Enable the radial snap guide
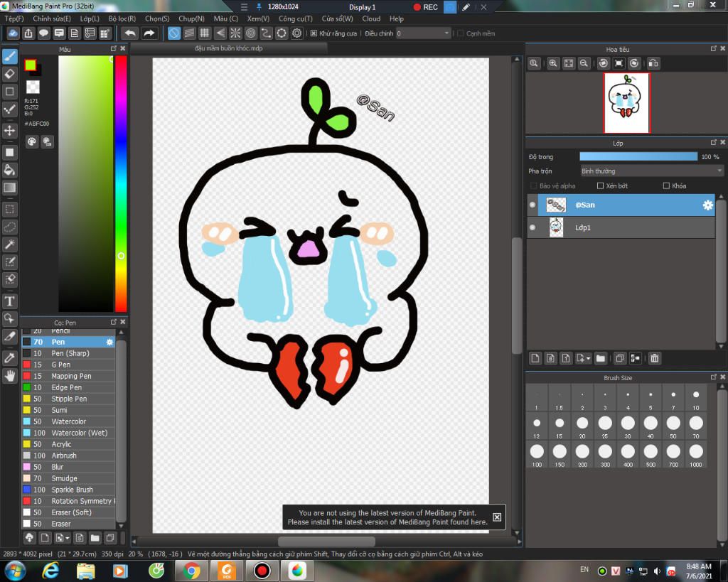Image resolution: width=728 pixels, height=582 pixels. click(x=235, y=33)
